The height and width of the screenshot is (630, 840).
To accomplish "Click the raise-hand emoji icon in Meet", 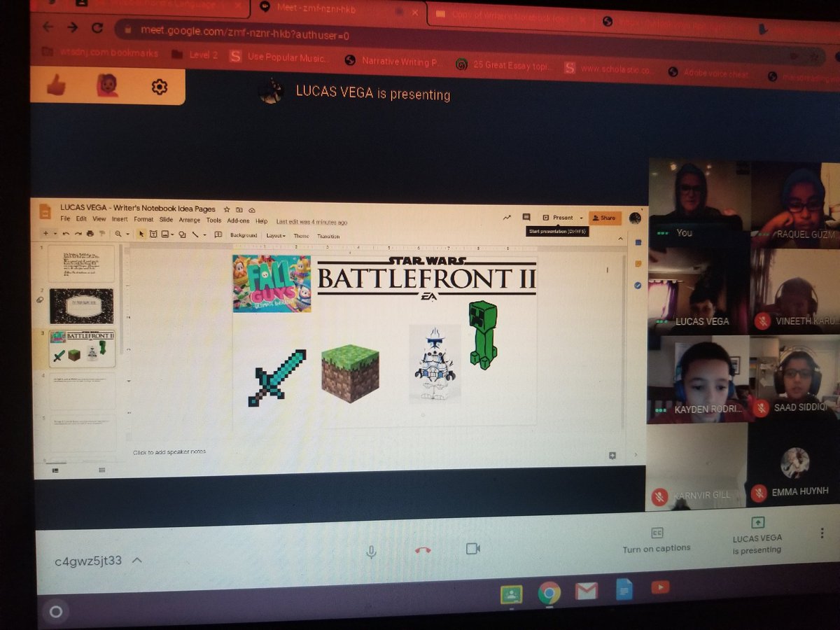I will click(x=107, y=85).
